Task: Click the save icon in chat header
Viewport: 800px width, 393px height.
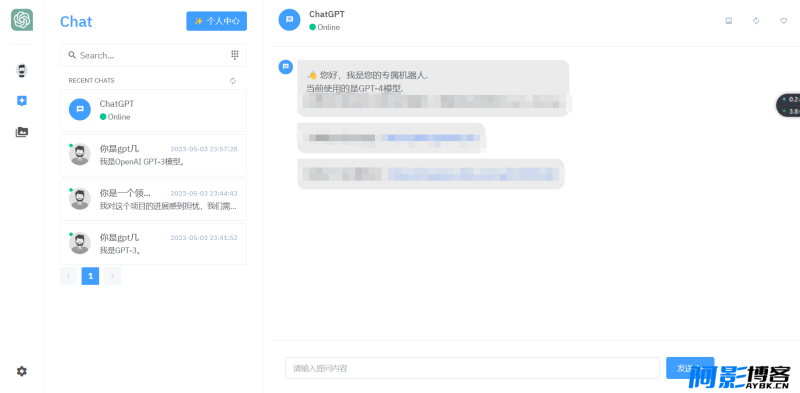Action: (x=729, y=21)
